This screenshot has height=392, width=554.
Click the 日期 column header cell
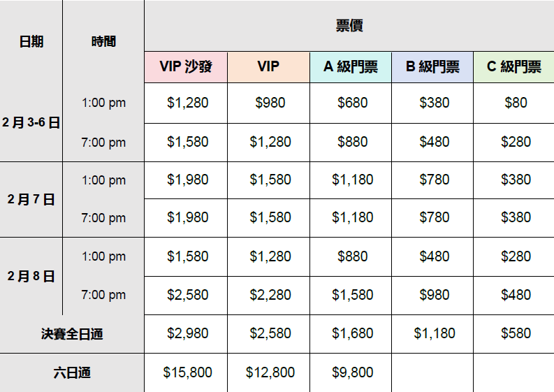point(31,41)
